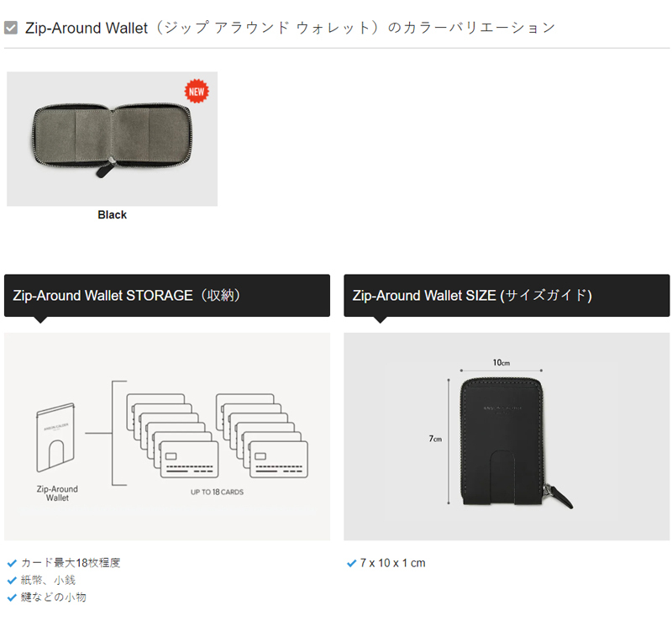Click the Zip-Around Wallet カラーバリエーション heading text
Image resolution: width=672 pixels, height=626 pixels.
pos(290,28)
